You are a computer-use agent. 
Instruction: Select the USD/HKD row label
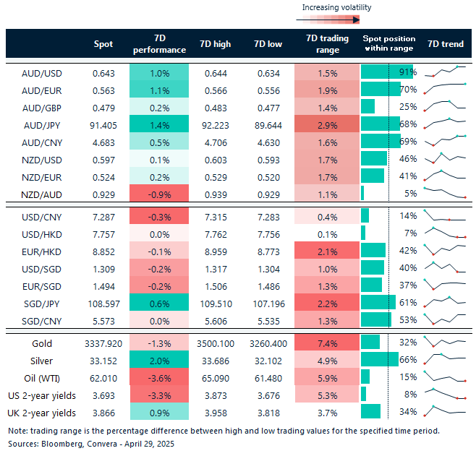[42, 234]
